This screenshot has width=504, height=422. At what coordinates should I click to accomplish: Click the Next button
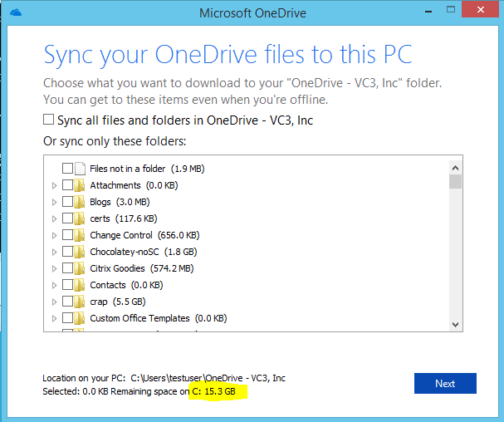click(x=445, y=384)
